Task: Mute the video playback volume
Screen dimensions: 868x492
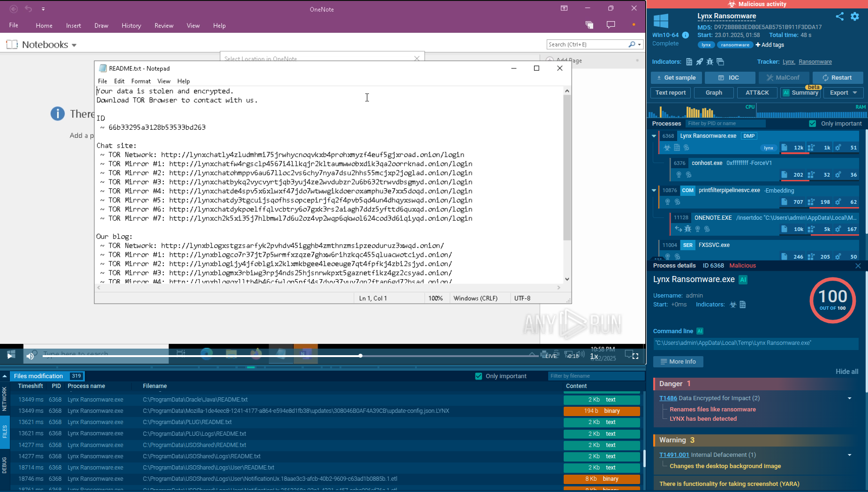Action: (30, 356)
